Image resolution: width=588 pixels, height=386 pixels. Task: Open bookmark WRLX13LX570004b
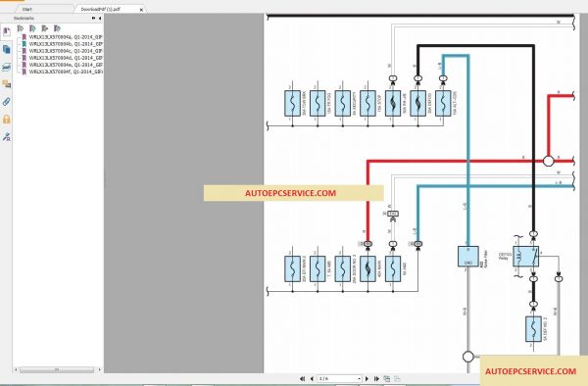click(66, 44)
